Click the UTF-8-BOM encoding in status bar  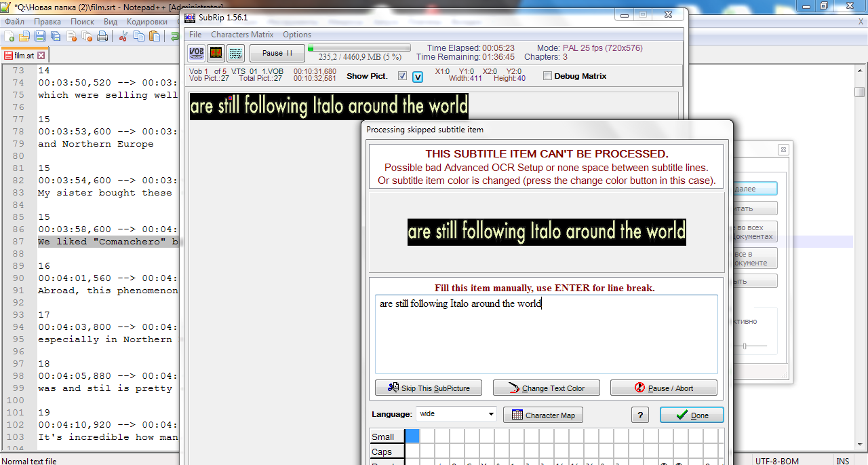(776, 461)
